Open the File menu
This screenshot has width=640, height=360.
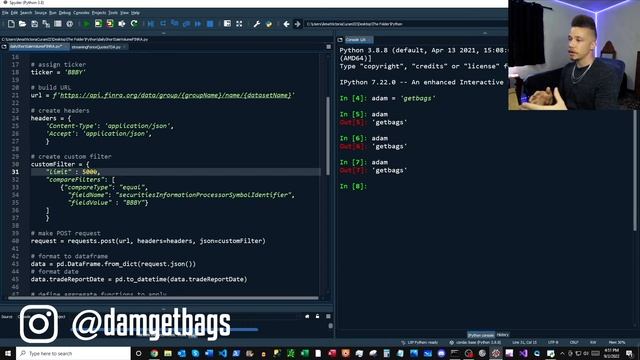5,13
